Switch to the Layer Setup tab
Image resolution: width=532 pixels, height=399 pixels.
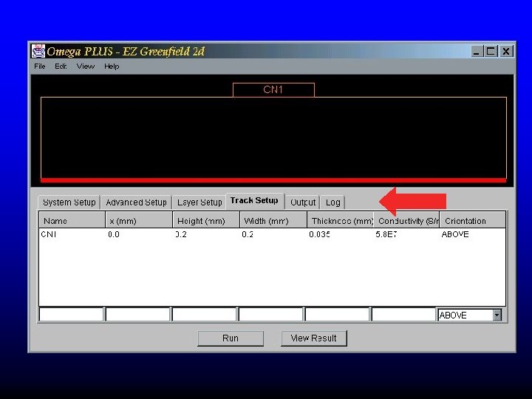(199, 202)
